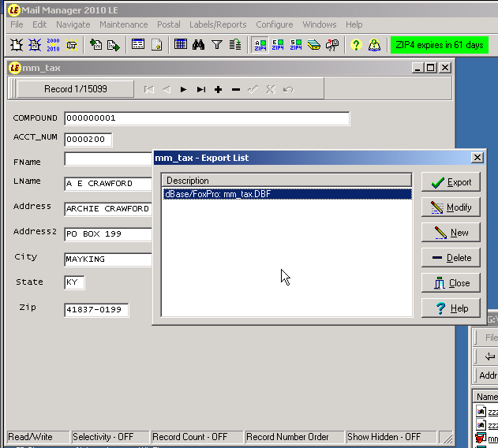Click the new list toolbar icon

tap(17, 45)
